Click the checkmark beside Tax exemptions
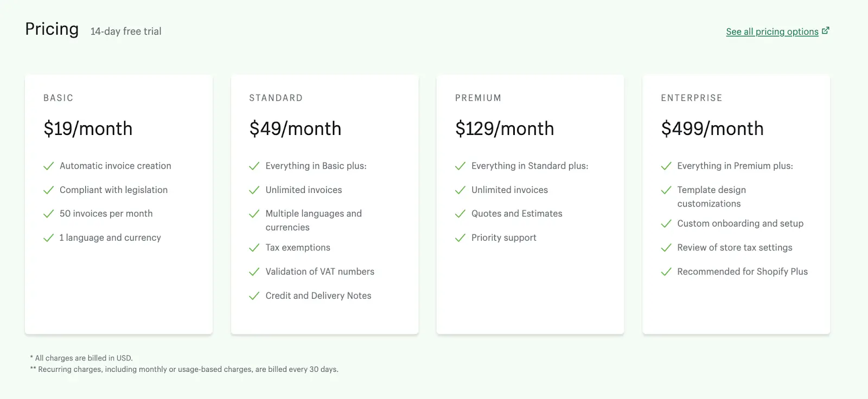Screen dimensions: 868x399 point(254,248)
